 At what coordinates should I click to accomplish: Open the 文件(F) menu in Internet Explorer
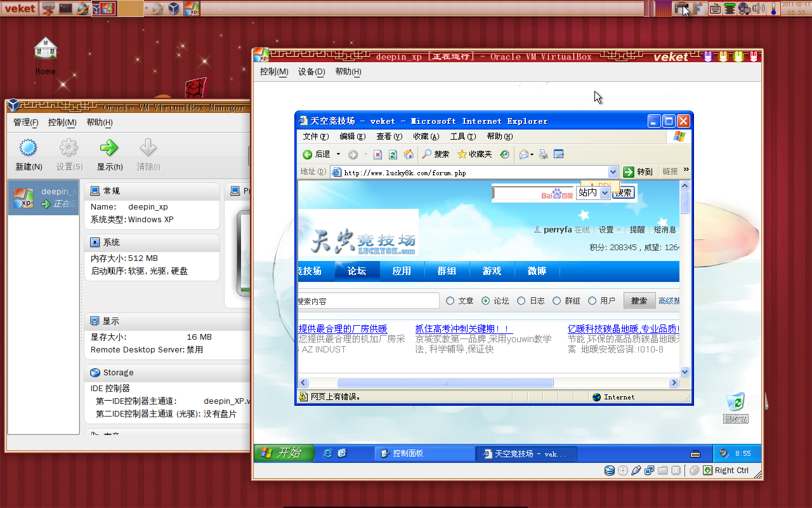tap(315, 137)
